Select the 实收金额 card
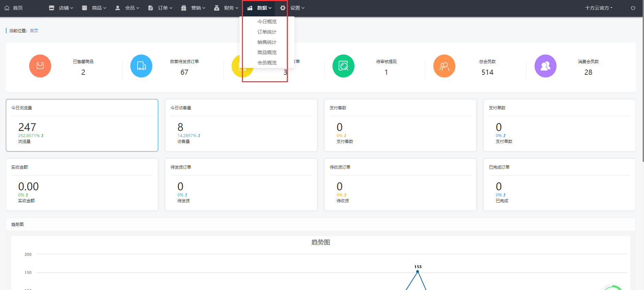Screen dimensions: 644x290 pyautogui.click(x=82, y=184)
